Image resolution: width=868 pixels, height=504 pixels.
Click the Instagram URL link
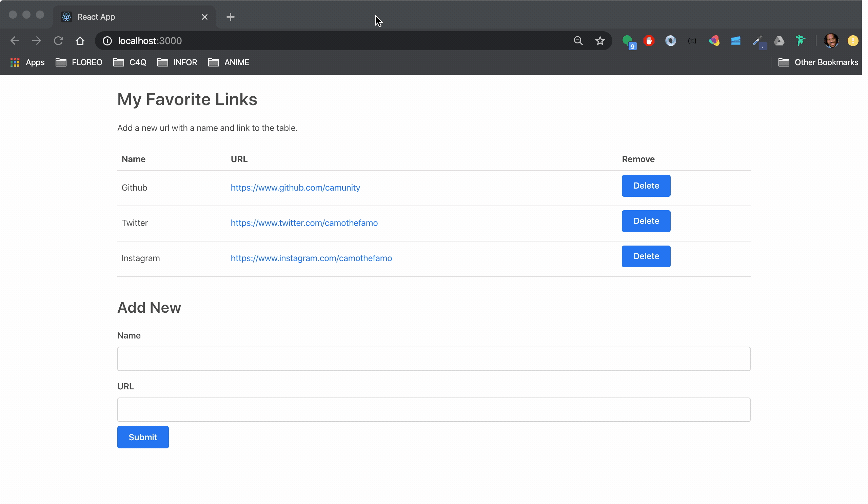[311, 258]
